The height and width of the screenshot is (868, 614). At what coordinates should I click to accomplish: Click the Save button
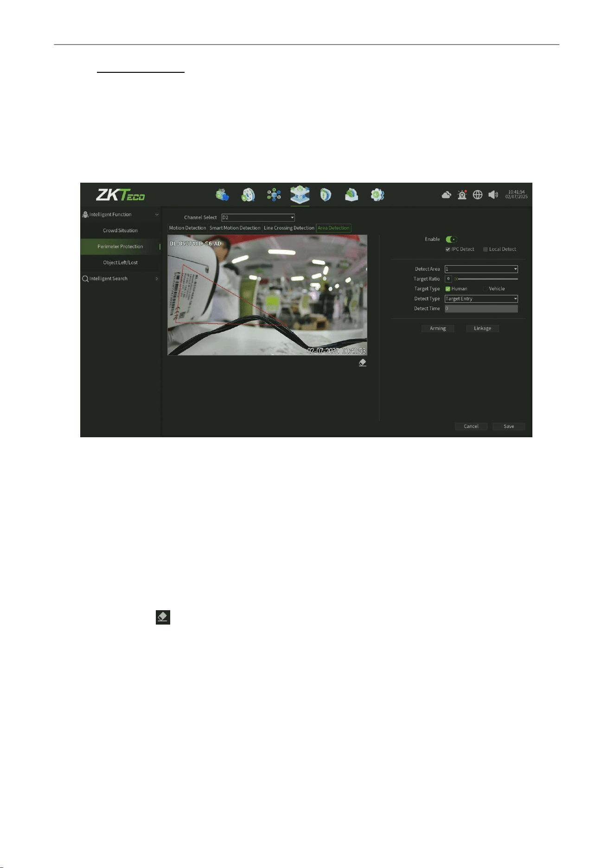509,426
